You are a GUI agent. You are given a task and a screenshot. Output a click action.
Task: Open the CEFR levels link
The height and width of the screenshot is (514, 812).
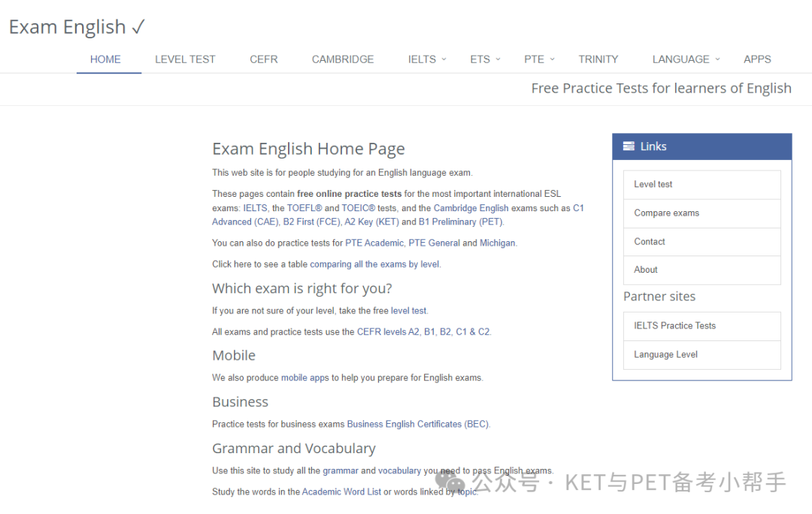click(x=423, y=332)
